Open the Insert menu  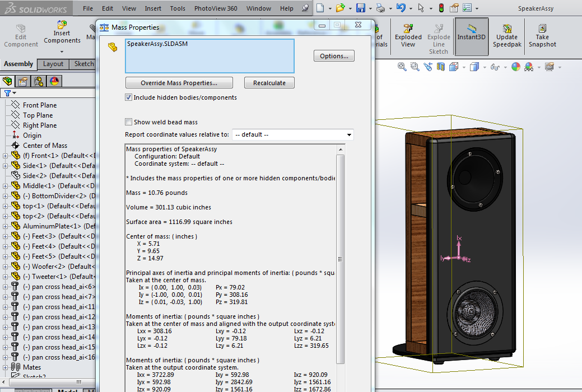click(x=153, y=8)
